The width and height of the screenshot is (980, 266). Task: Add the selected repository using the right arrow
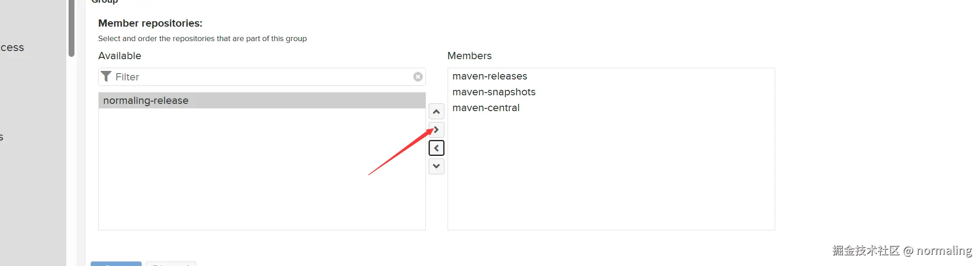(x=436, y=130)
